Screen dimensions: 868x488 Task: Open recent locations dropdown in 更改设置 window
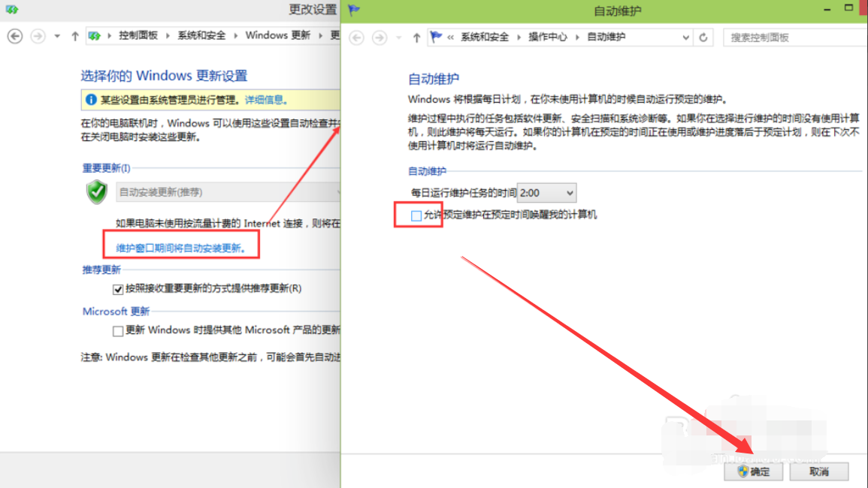point(57,36)
